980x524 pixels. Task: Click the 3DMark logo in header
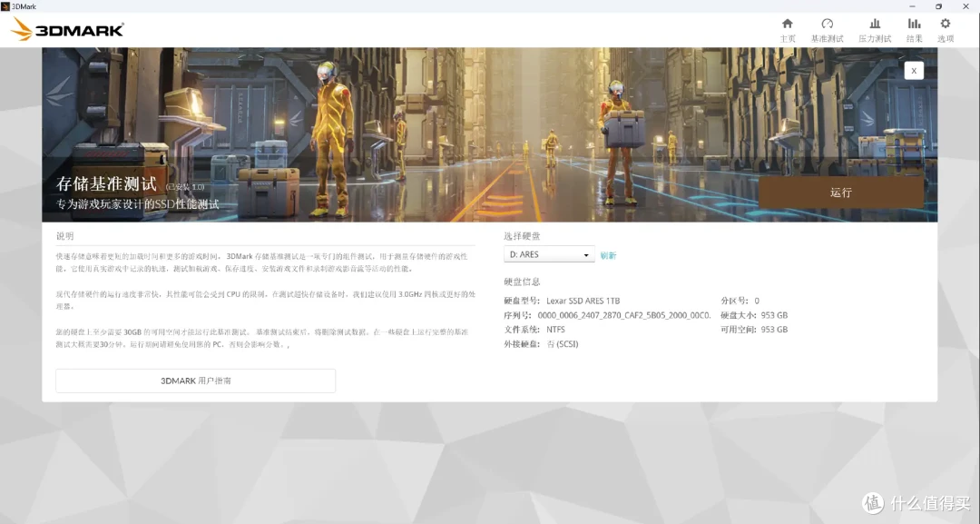pyautogui.click(x=67, y=29)
